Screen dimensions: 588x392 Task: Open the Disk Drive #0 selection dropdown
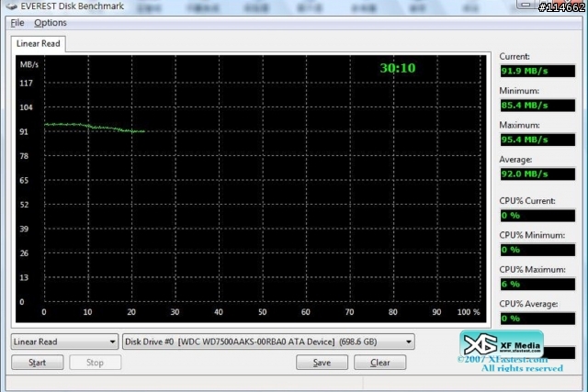click(x=268, y=342)
